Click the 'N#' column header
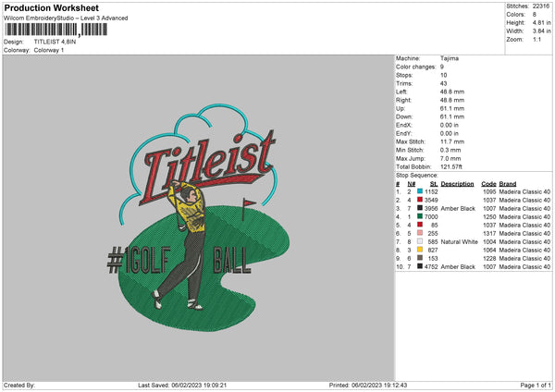The image size is (555, 392). (412, 184)
